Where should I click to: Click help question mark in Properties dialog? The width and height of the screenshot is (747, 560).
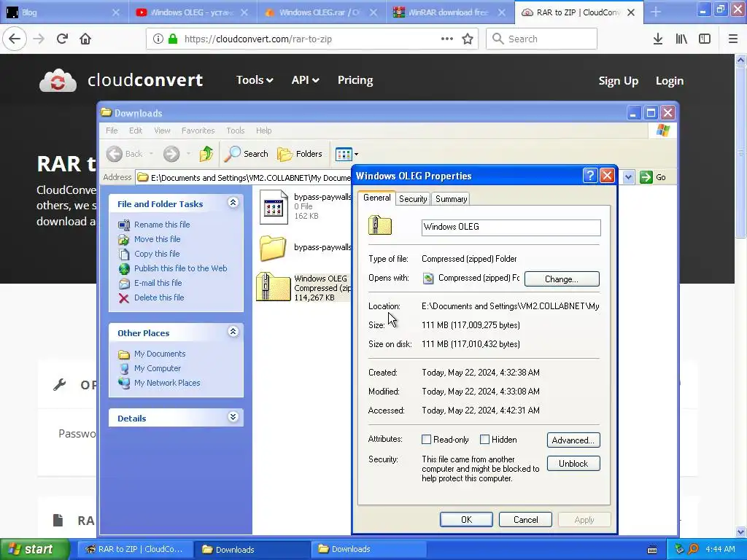(x=589, y=176)
